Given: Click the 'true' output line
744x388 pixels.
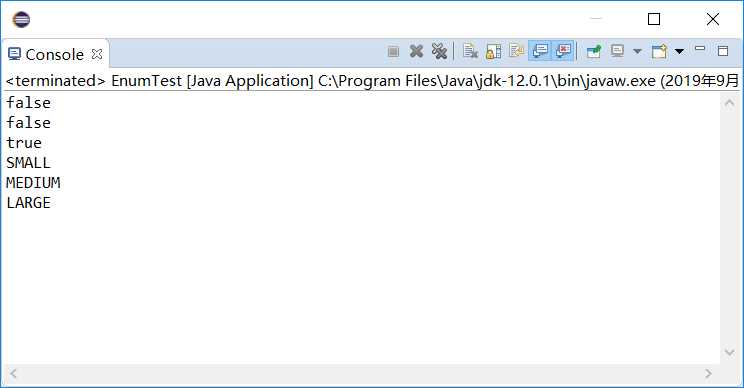Looking at the screenshot, I should [24, 143].
